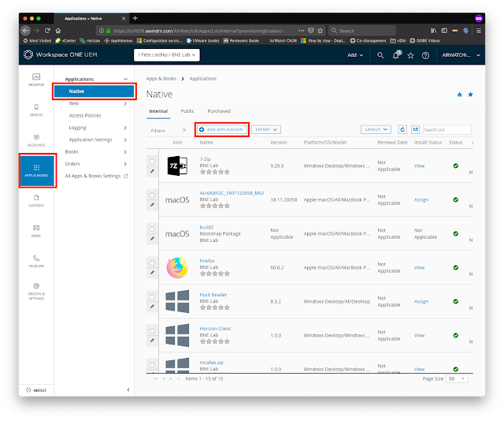504x421 pixels.
Task: Click the Add Application button
Action: (x=222, y=129)
